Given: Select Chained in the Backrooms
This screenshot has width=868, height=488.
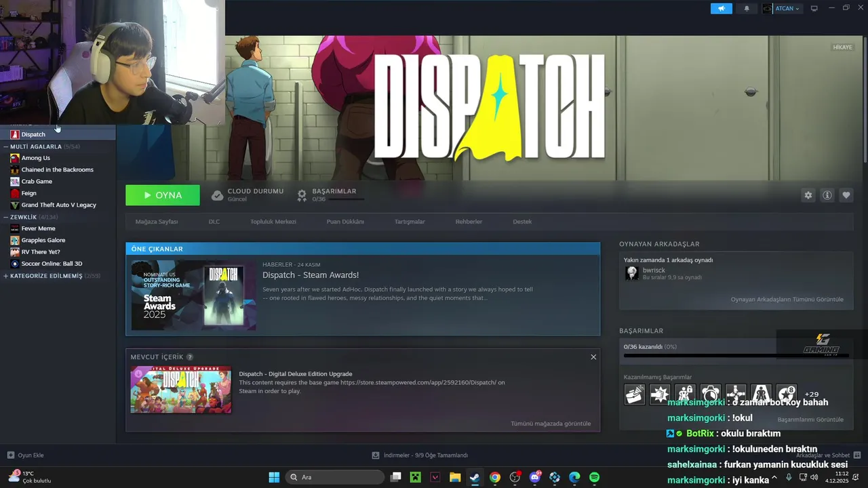Looking at the screenshot, I should tap(58, 169).
